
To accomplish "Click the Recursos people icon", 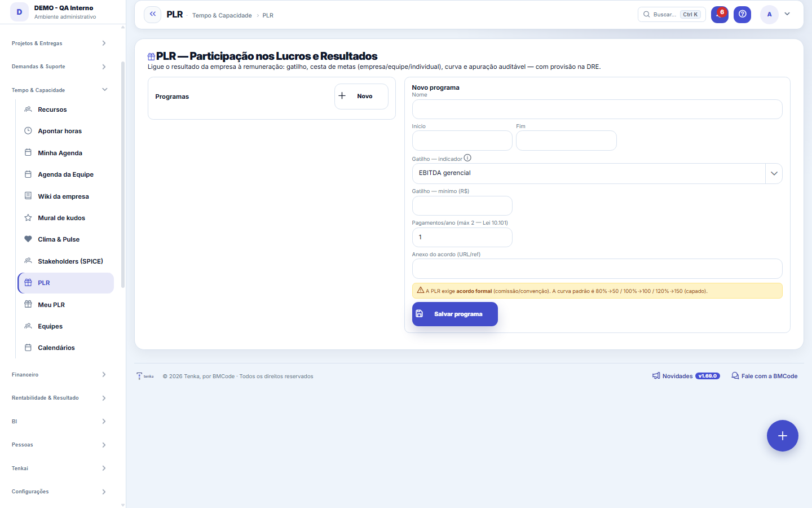I will tap(28, 110).
